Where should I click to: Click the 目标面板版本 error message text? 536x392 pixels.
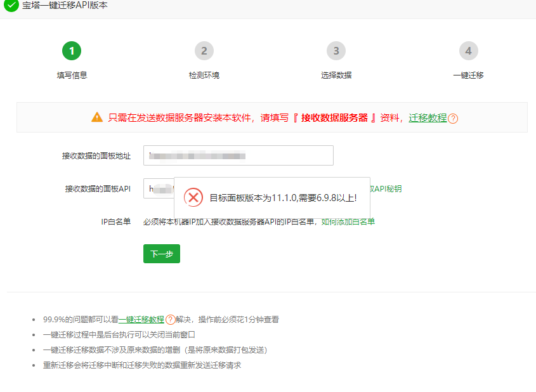[x=283, y=198]
